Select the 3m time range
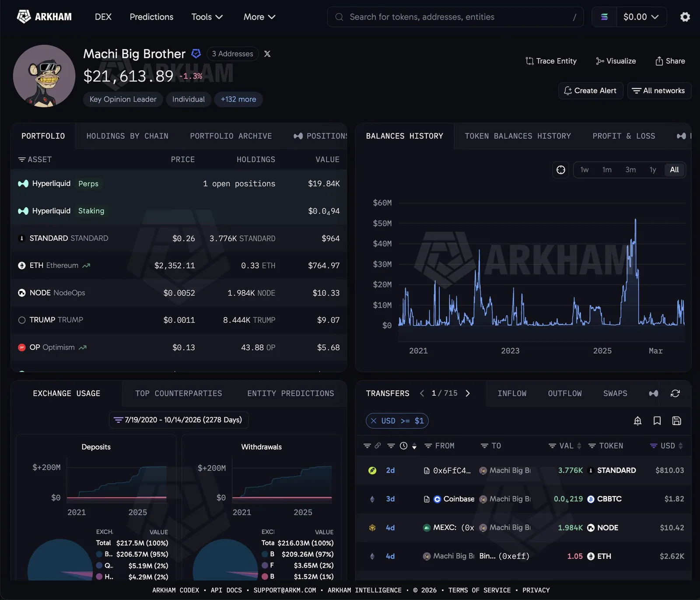The width and height of the screenshot is (700, 600). pyautogui.click(x=630, y=170)
